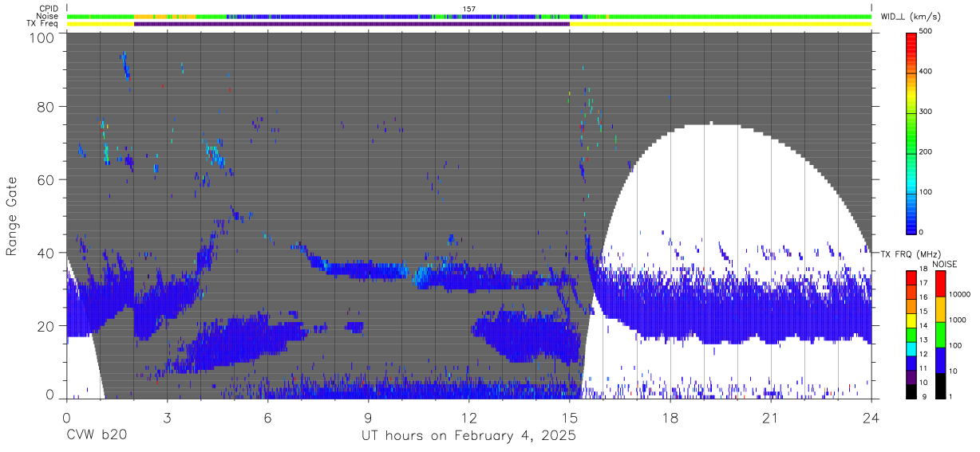Click the green band of the WID colorbar
Viewport: 980px width, 452px height.
point(911,132)
